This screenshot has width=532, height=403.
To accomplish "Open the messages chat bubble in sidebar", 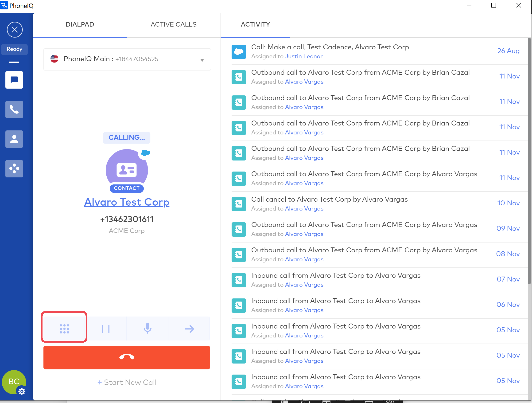I will pos(14,80).
